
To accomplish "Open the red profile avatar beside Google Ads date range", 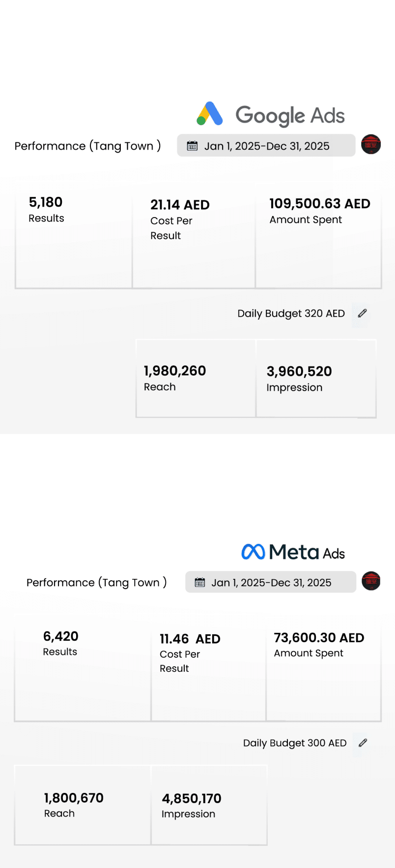I will click(x=371, y=144).
